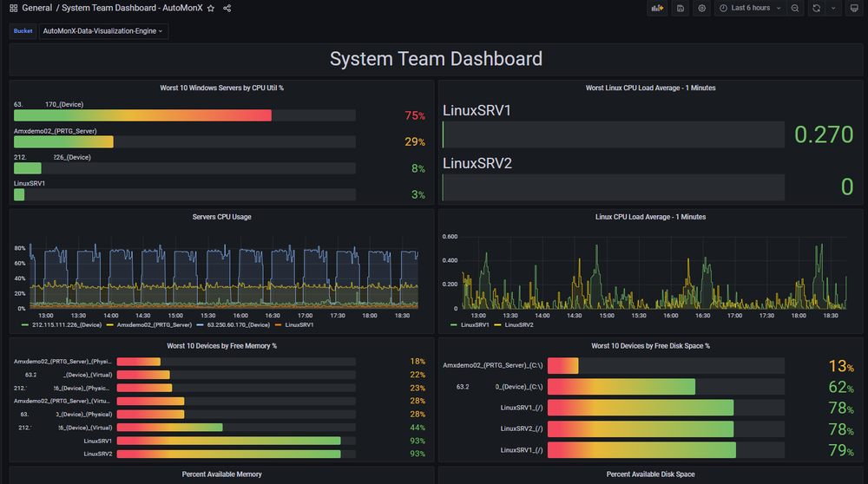Click the 8% CPU value

click(x=418, y=168)
